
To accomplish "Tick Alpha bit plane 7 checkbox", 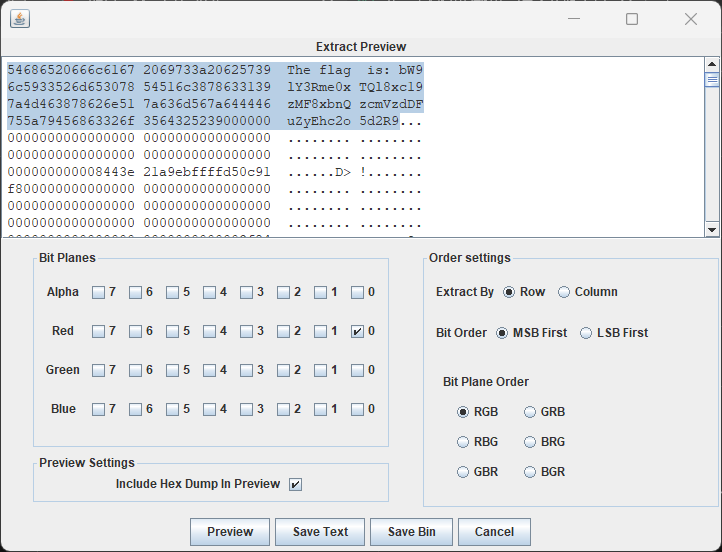I will coord(98,293).
